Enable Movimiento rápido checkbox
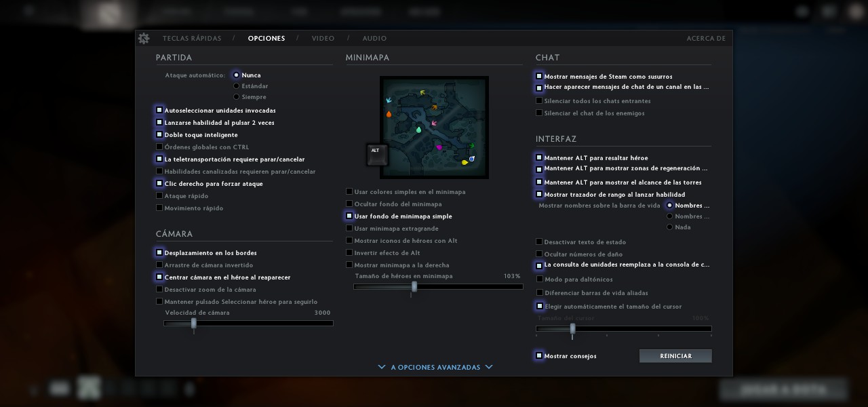The width and height of the screenshot is (868, 407). pyautogui.click(x=159, y=208)
